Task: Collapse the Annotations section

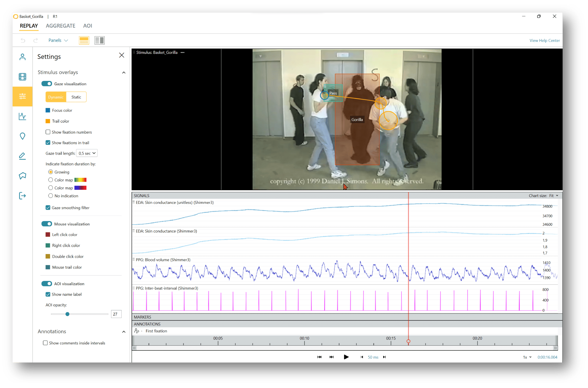Action: (124, 332)
